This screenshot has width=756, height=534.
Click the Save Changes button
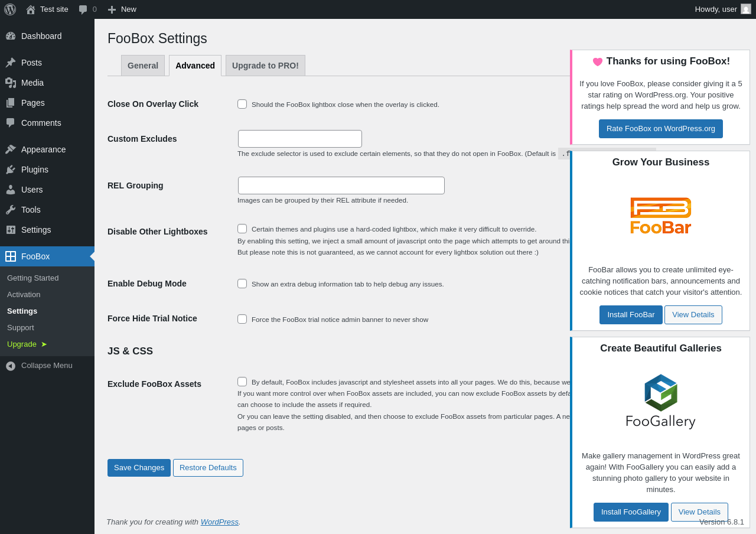pos(139,468)
